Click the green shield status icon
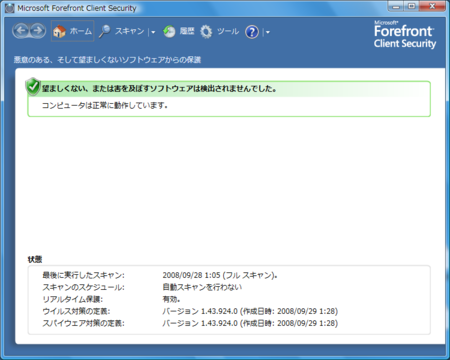Screen dimensions: 450x360 point(33,86)
